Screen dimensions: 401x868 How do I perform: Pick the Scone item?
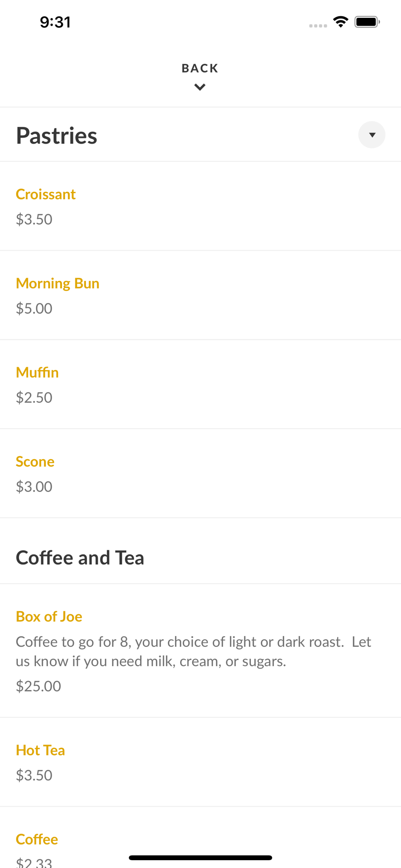tap(35, 461)
